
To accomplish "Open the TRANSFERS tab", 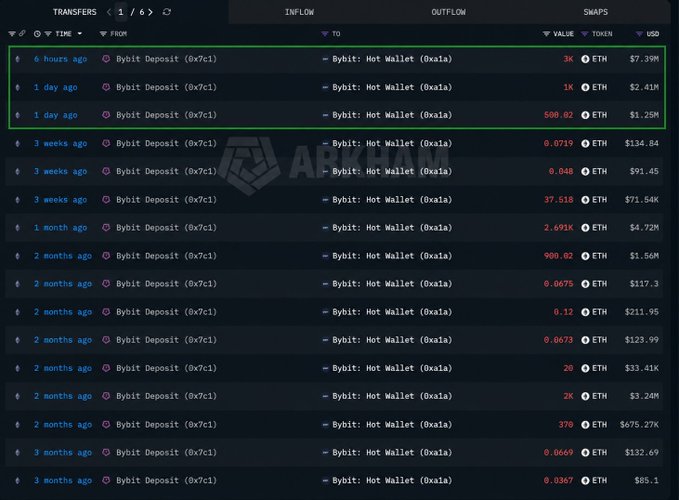I will click(x=74, y=12).
